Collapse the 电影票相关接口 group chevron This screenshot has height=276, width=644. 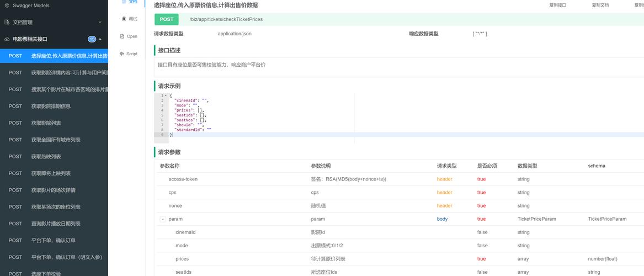click(100, 39)
